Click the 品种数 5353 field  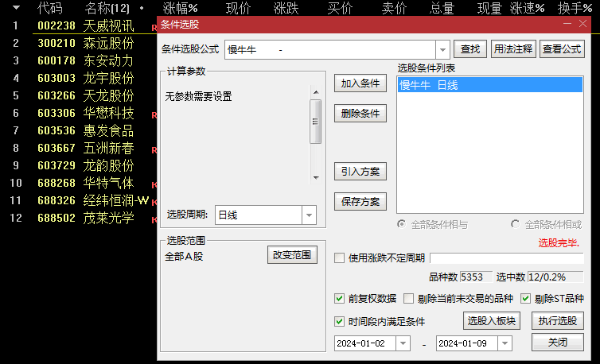coord(476,277)
